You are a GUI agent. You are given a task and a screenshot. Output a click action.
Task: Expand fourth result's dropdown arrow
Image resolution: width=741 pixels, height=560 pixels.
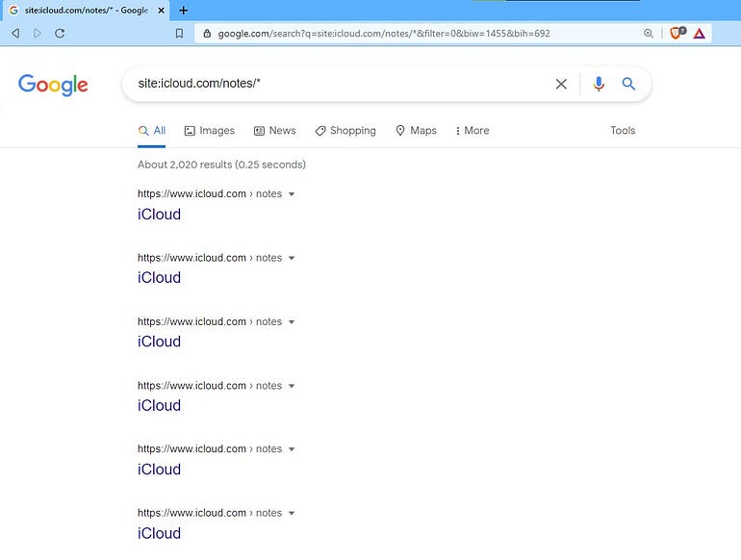click(292, 386)
